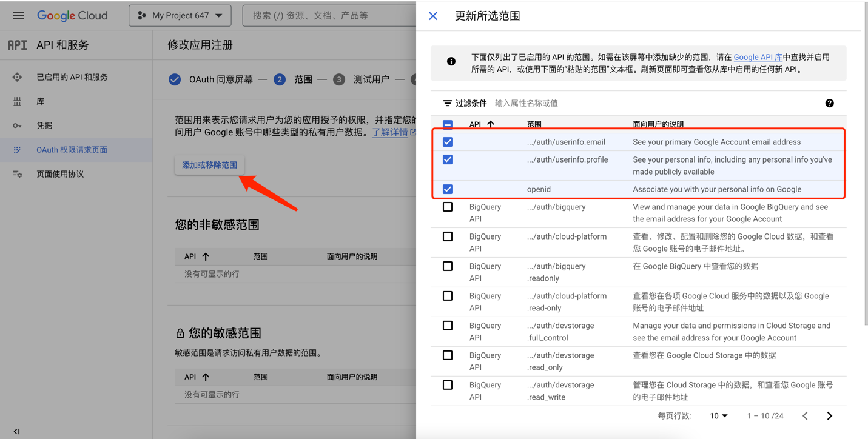The height and width of the screenshot is (439, 868).
Task: Uncheck the .../auth/userinfo.email scope
Action: click(448, 142)
